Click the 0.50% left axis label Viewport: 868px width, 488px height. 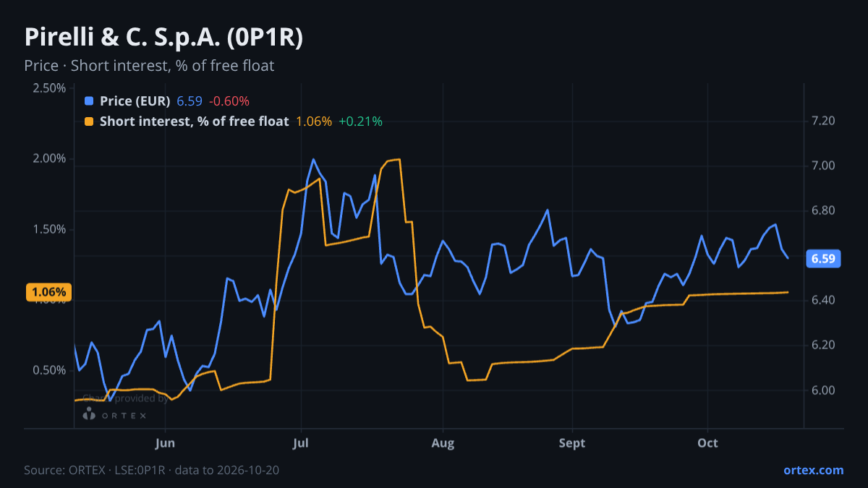[49, 370]
